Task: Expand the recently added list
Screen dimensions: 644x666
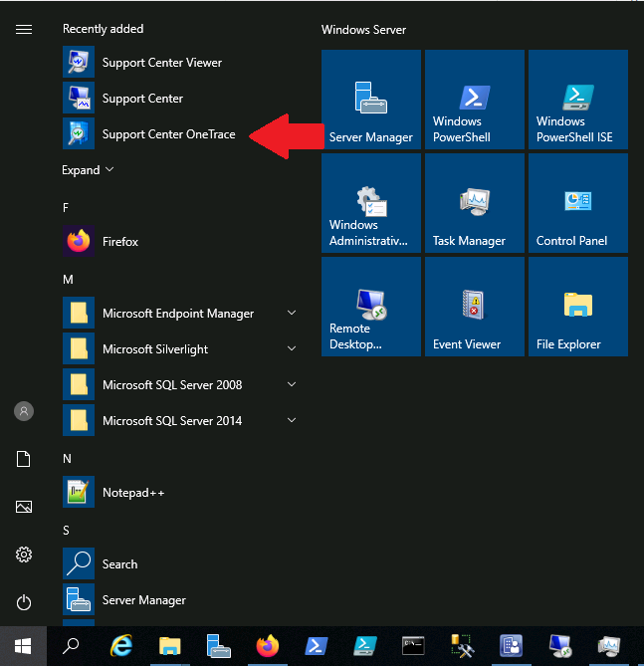Action: click(x=88, y=170)
